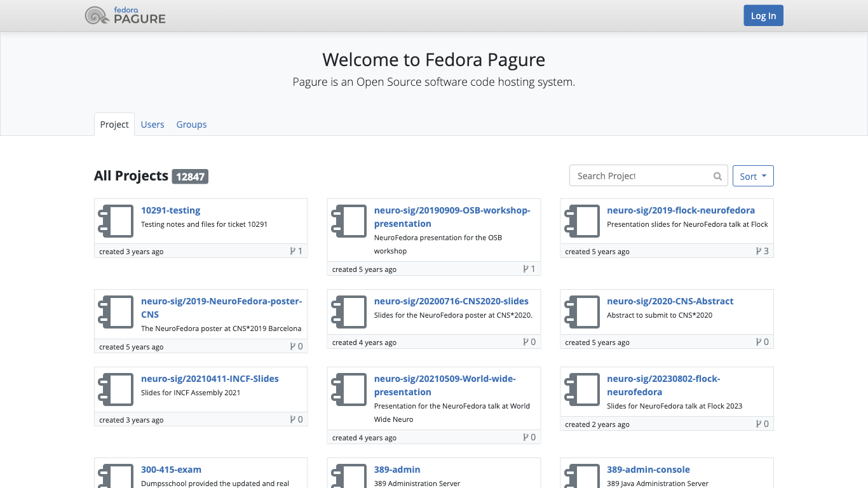Click 'The NeuroFedora poster at CNS*2019 Barcelona'
This screenshot has height=488, width=868.
point(221,329)
